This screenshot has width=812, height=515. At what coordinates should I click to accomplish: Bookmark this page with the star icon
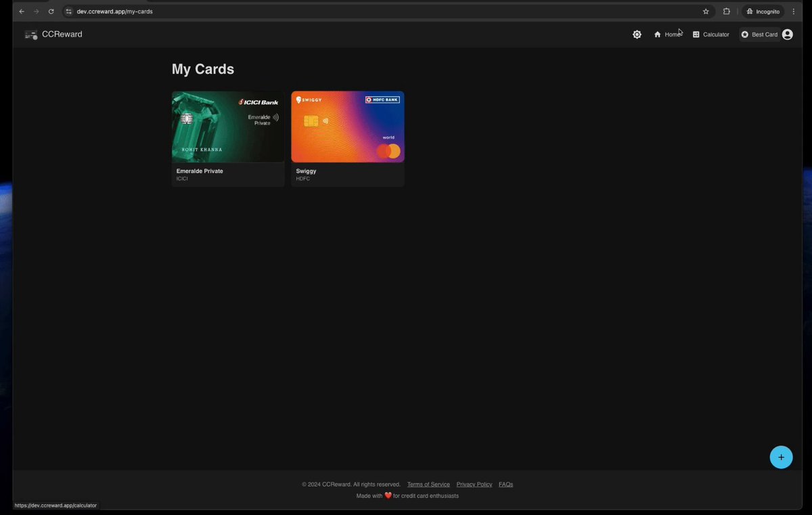coord(706,12)
